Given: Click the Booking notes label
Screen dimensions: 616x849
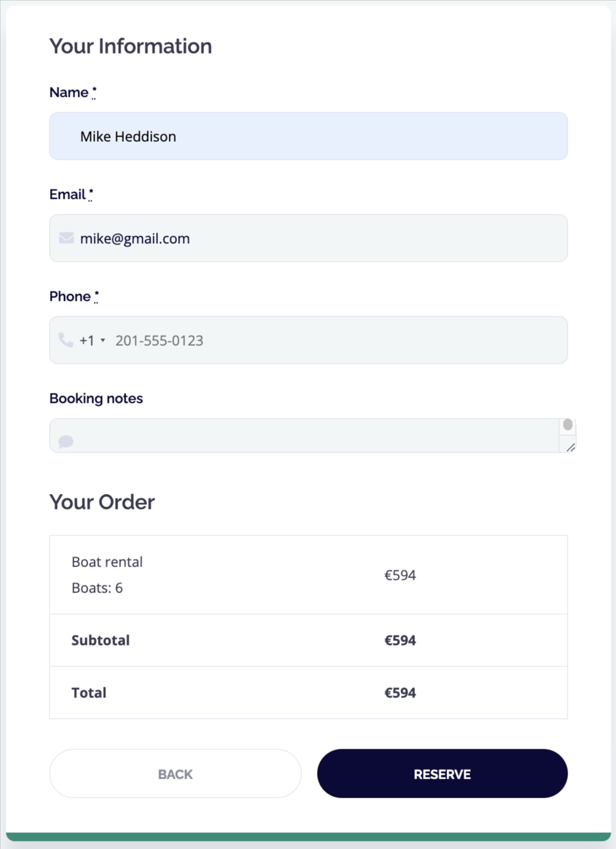Looking at the screenshot, I should pos(96,398).
